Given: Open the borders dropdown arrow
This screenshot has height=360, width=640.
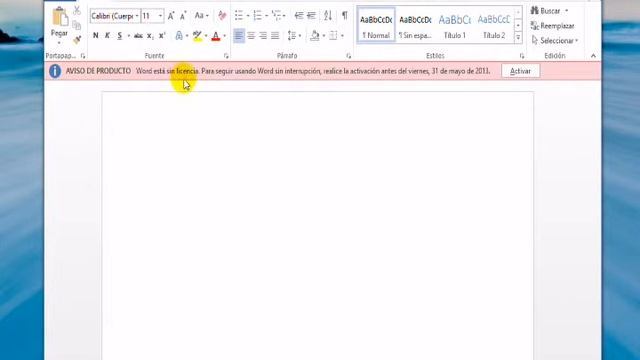Looking at the screenshot, I should [x=342, y=36].
